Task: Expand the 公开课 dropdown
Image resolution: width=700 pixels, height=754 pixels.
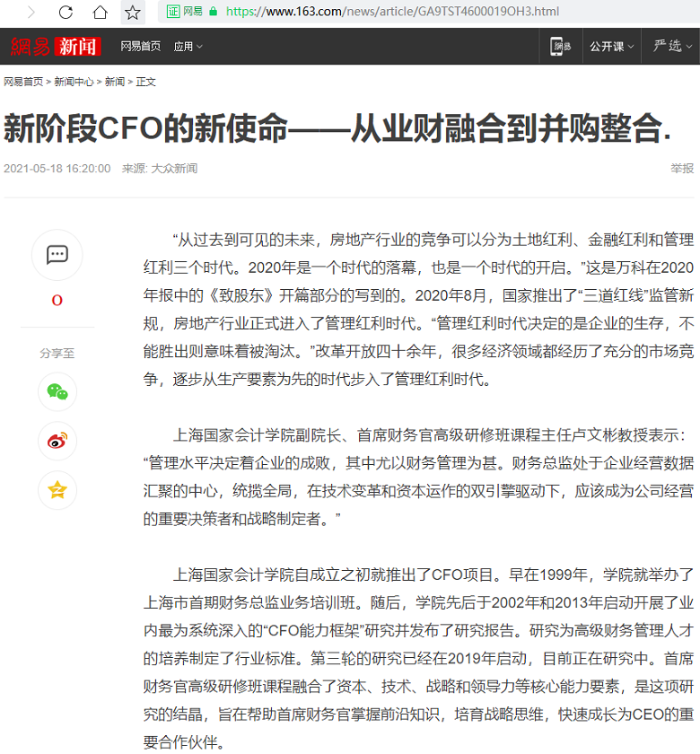Action: point(611,47)
